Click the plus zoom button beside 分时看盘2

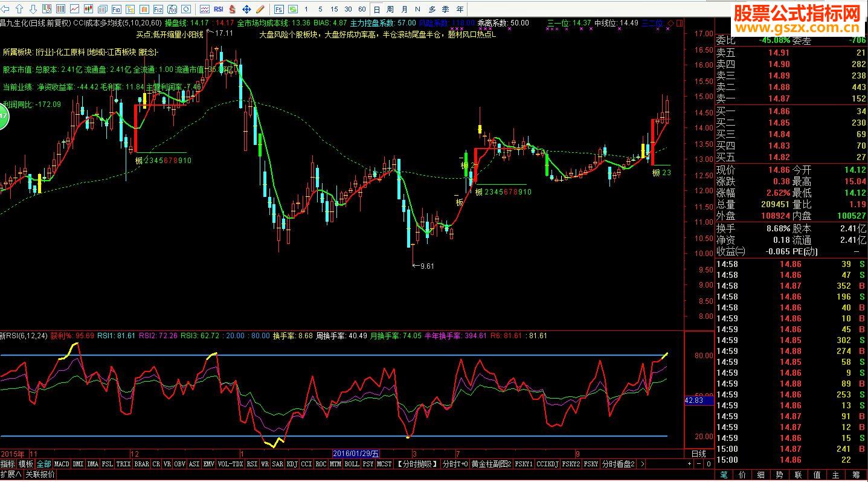click(690, 464)
